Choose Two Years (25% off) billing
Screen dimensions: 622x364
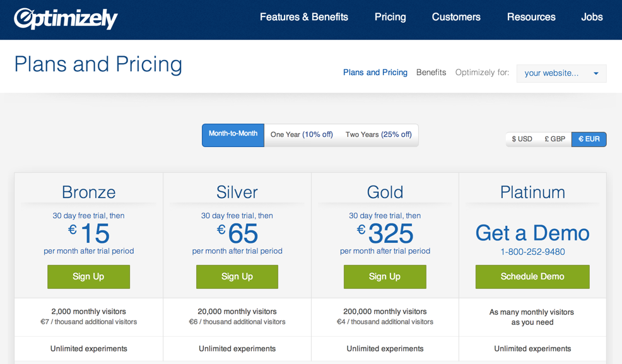378,135
